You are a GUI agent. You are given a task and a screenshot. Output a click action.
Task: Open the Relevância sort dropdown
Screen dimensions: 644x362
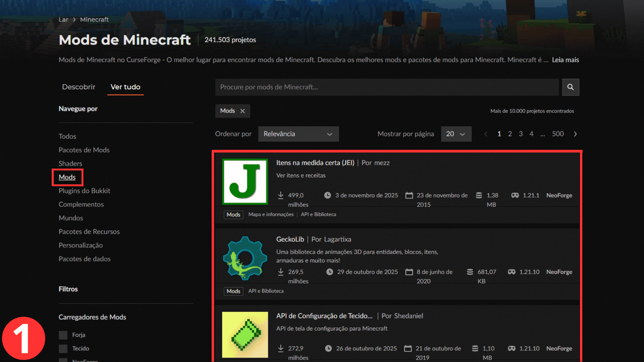click(298, 134)
